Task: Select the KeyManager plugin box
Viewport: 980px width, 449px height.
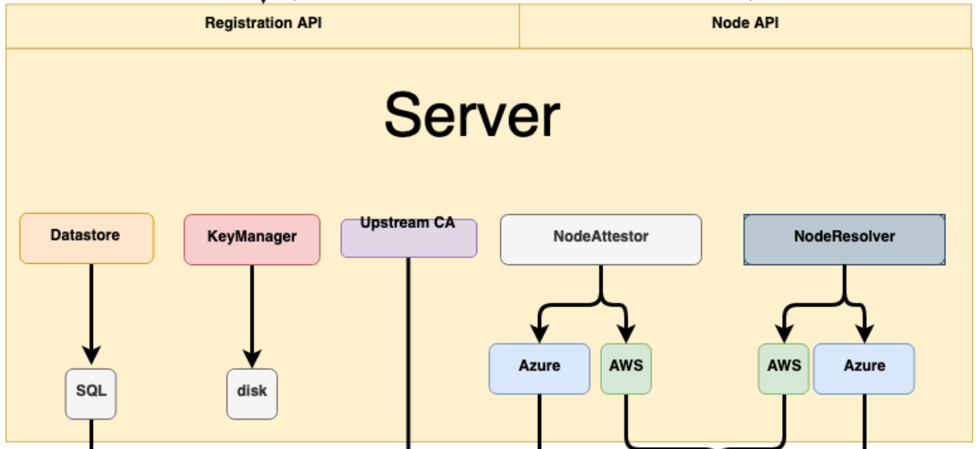Action: click(x=251, y=238)
